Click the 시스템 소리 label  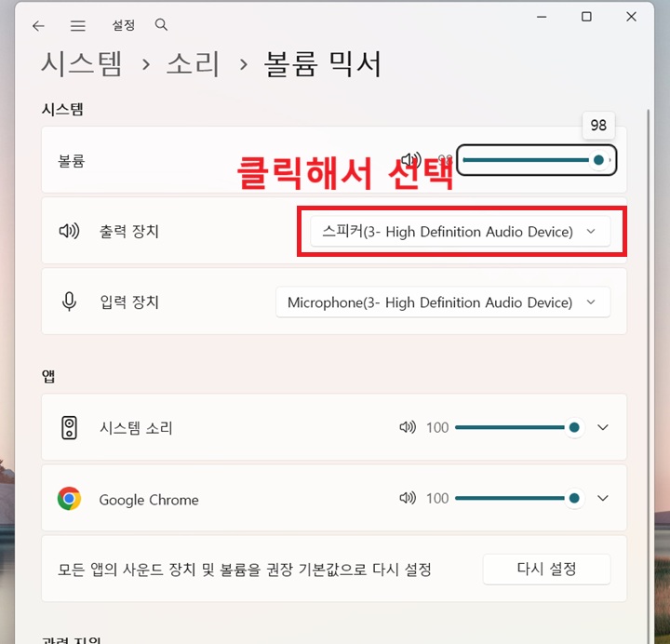[x=136, y=428]
